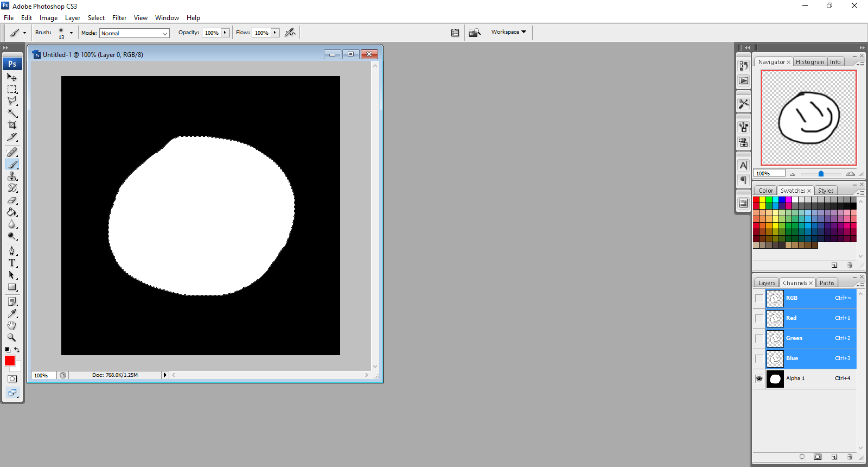Image resolution: width=868 pixels, height=467 pixels.
Task: Select the Notes tool
Action: (x=12, y=301)
